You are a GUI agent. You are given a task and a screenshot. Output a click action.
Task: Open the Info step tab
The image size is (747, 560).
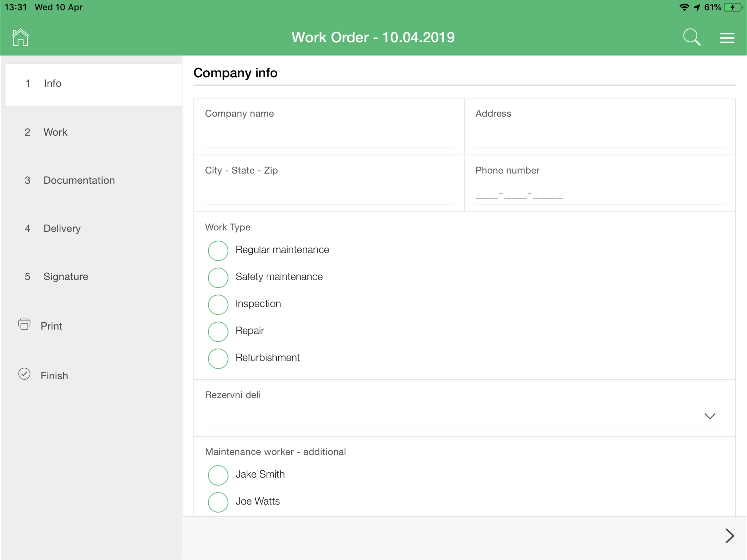[x=93, y=84]
